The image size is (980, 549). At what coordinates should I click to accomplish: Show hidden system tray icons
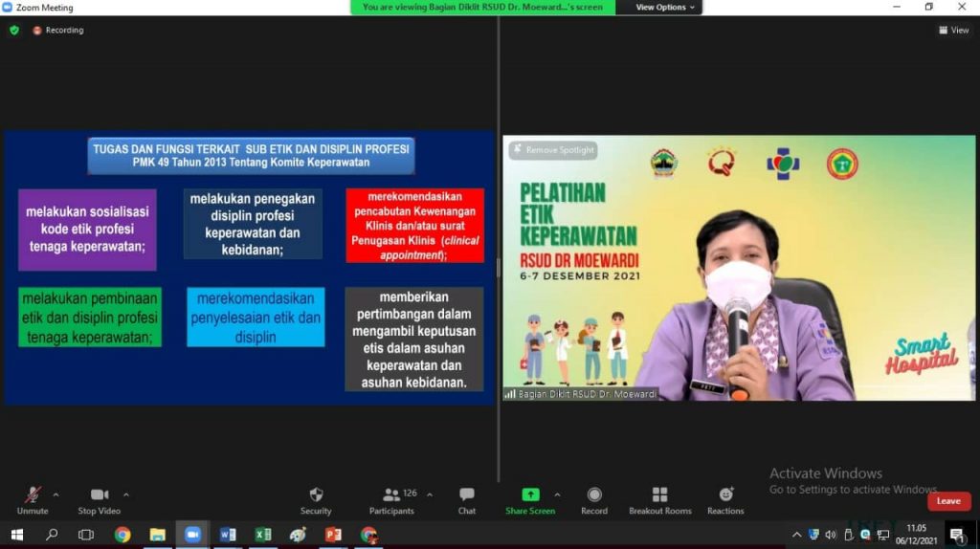click(x=796, y=535)
